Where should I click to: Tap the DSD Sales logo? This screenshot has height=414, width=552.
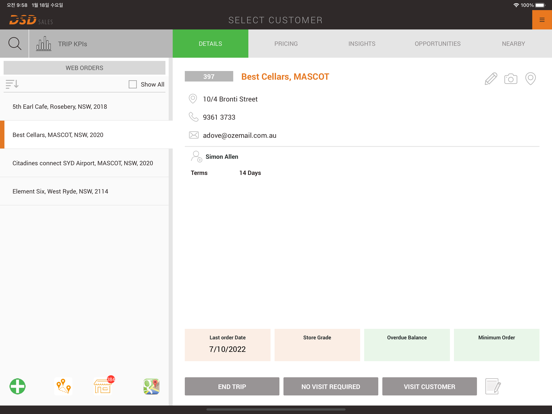[x=31, y=20]
